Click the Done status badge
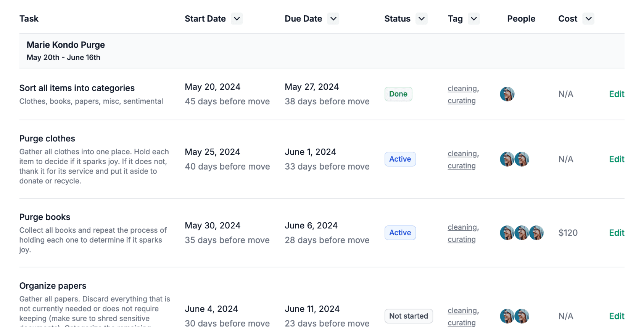This screenshot has width=644, height=327. [x=398, y=94]
